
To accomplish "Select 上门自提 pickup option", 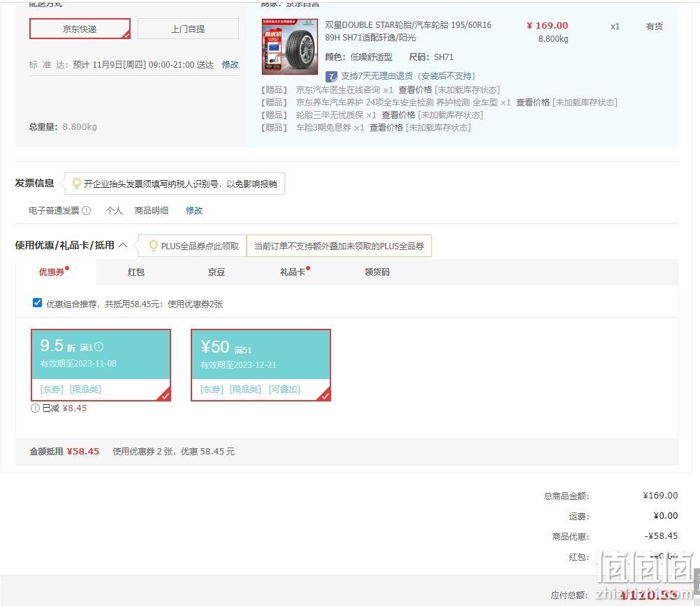I will point(188,29).
